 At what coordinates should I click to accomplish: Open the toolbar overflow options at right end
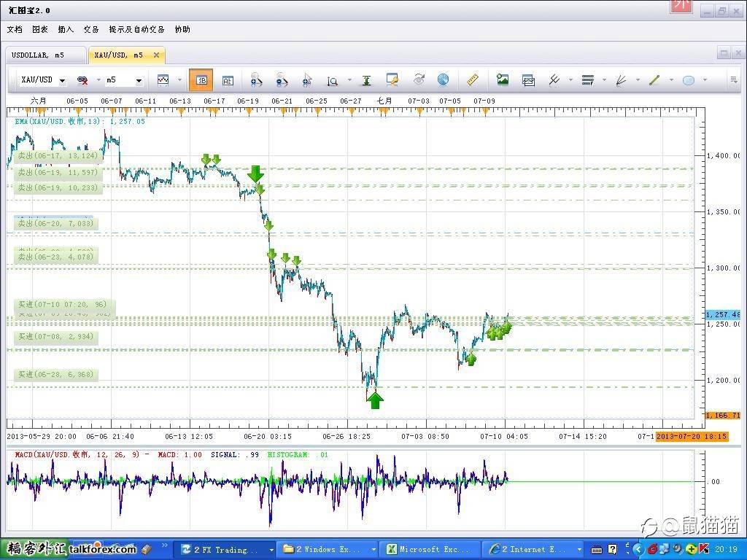(734, 80)
